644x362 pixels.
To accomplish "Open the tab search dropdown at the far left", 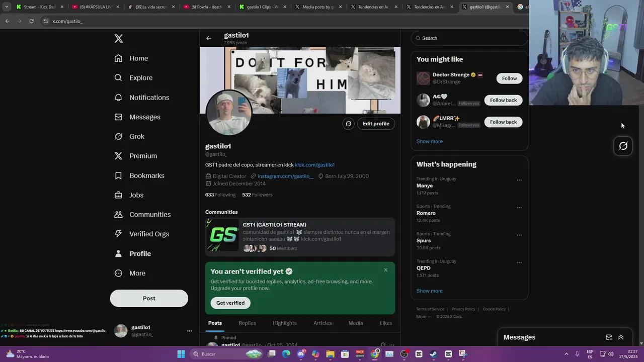I will [x=6, y=7].
